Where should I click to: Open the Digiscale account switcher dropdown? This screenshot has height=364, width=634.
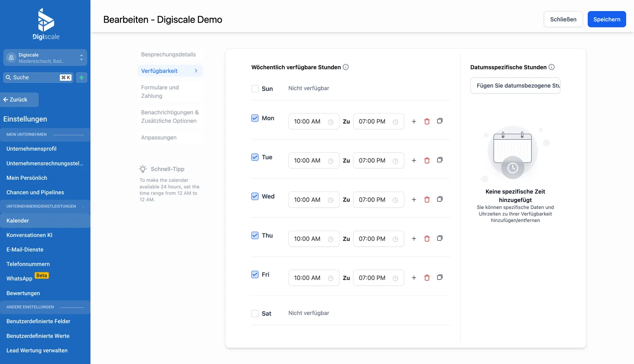tap(45, 58)
